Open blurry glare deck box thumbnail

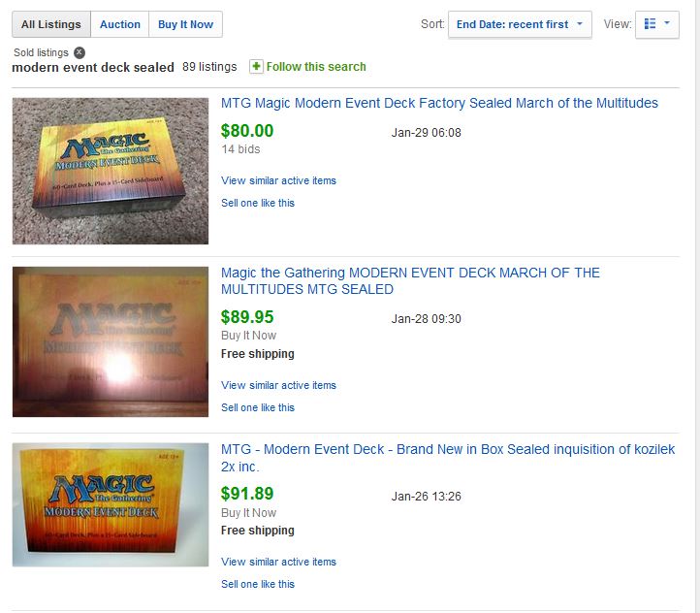[x=111, y=342]
